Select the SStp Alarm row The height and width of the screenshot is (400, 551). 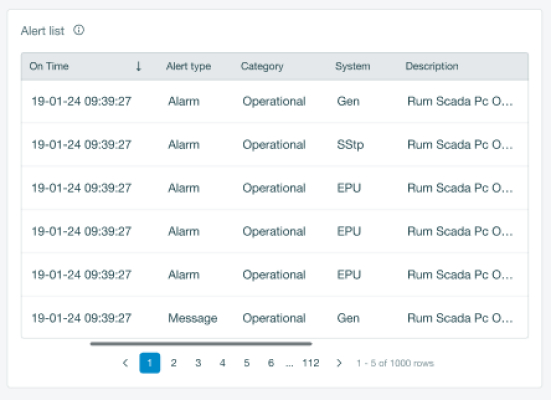coord(274,144)
